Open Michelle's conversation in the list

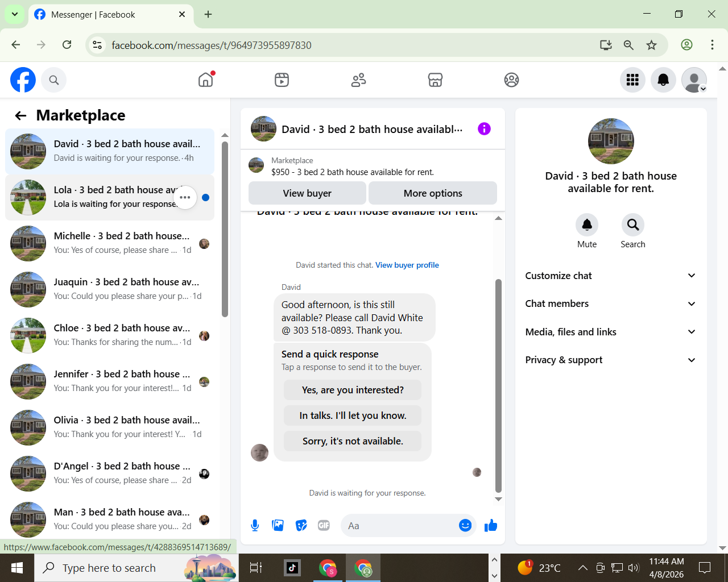pyautogui.click(x=110, y=243)
